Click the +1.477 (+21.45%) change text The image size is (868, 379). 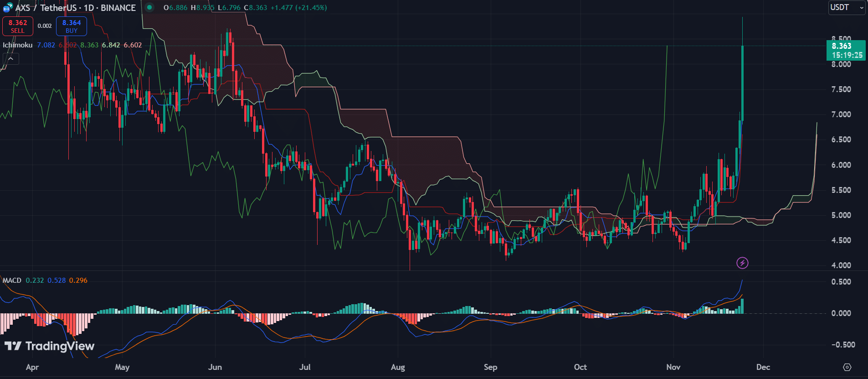pos(298,8)
